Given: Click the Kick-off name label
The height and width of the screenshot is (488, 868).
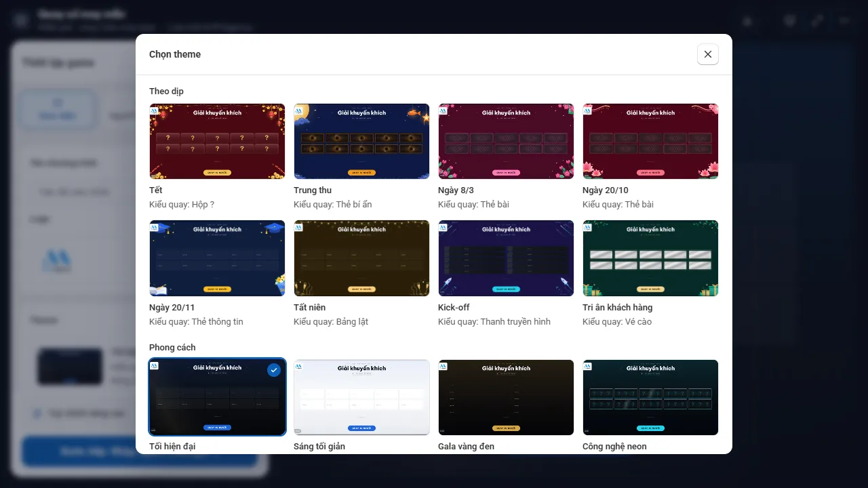Looking at the screenshot, I should tap(454, 308).
